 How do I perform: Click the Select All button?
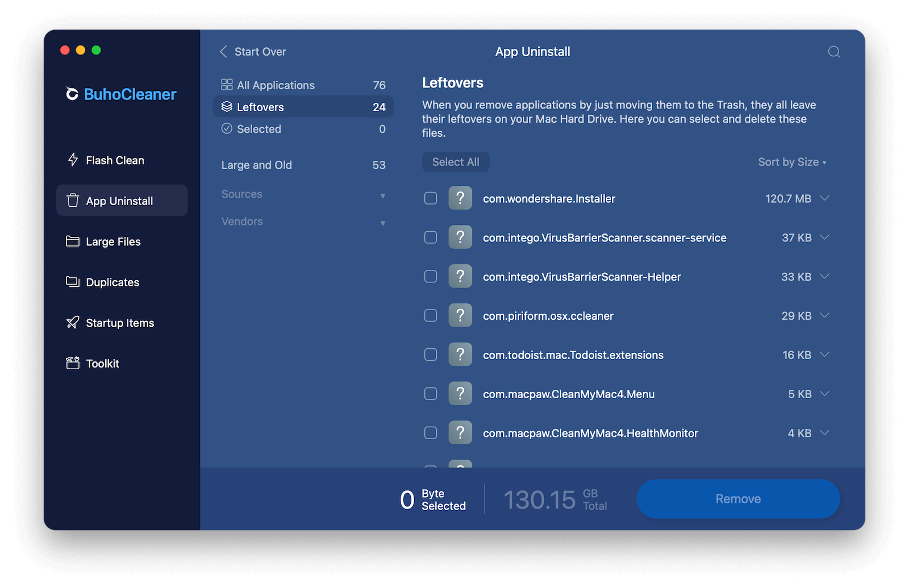(x=456, y=162)
